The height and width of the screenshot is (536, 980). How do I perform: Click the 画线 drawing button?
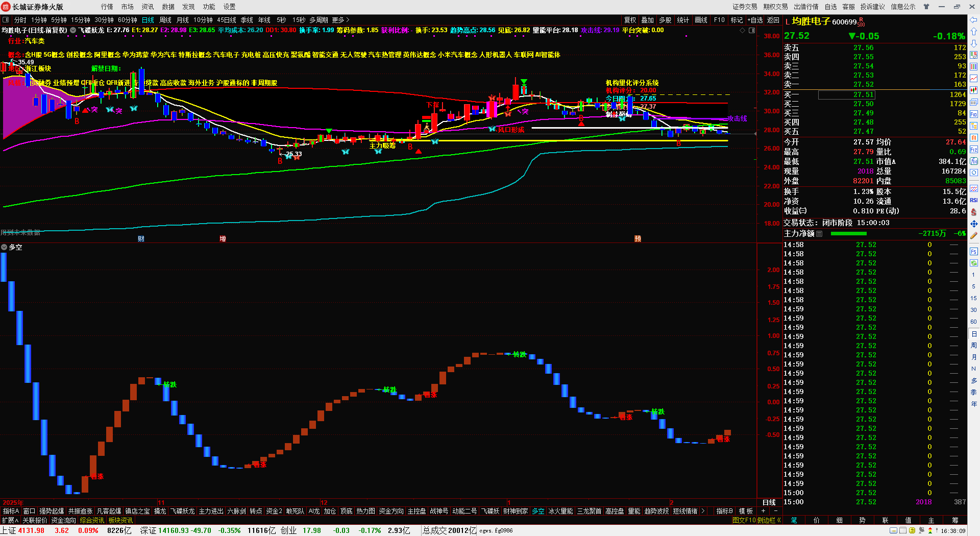(x=701, y=20)
